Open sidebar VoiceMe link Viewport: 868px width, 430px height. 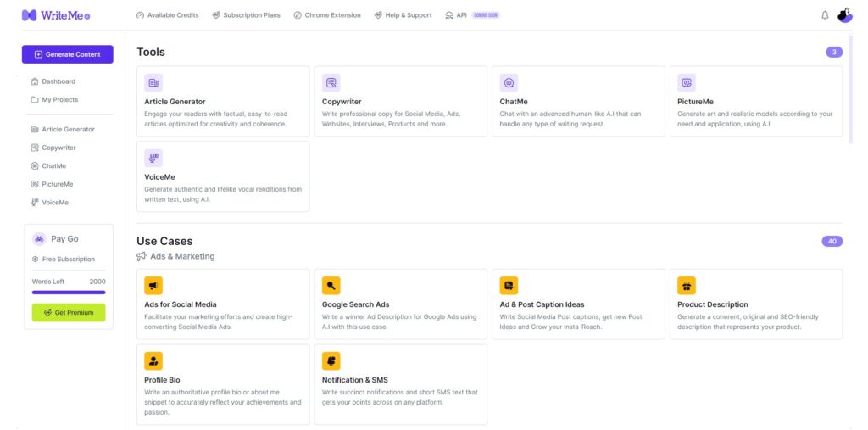point(50,202)
